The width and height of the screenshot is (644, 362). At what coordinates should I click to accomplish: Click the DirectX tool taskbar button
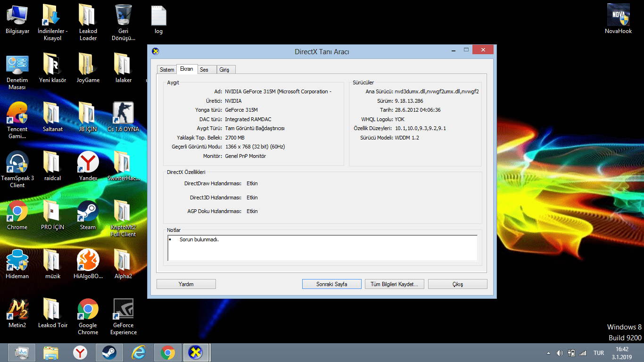pyautogui.click(x=196, y=353)
